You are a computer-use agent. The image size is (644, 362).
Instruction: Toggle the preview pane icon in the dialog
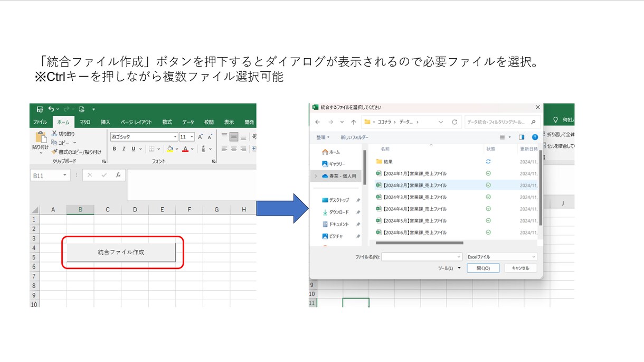click(x=522, y=137)
